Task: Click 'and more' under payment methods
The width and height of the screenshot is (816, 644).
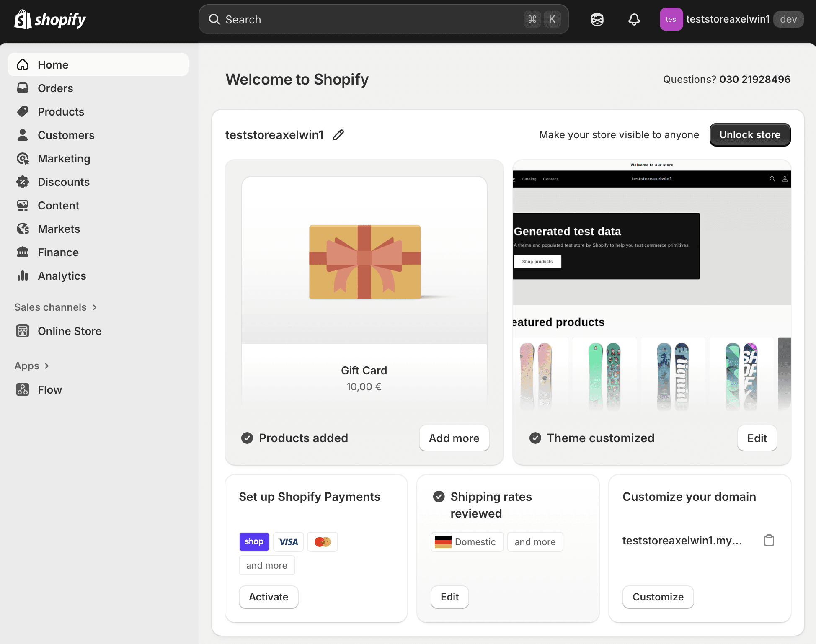Action: [x=267, y=565]
